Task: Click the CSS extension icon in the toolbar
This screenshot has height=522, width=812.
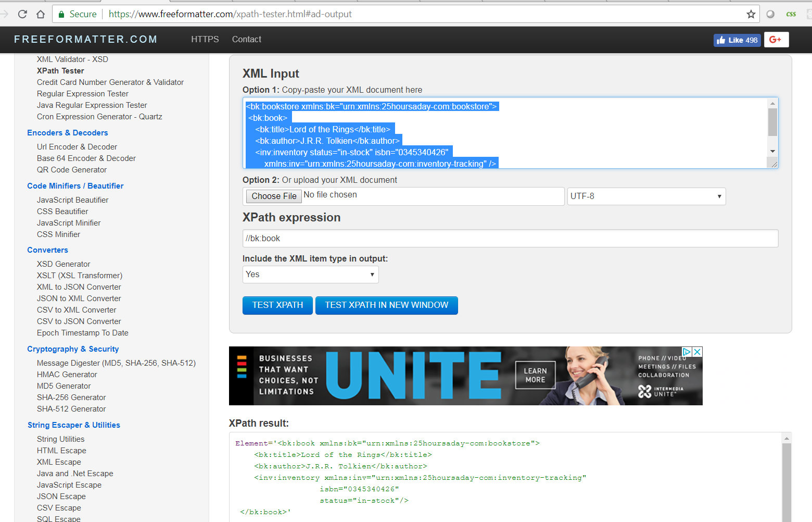Action: pyautogui.click(x=791, y=14)
